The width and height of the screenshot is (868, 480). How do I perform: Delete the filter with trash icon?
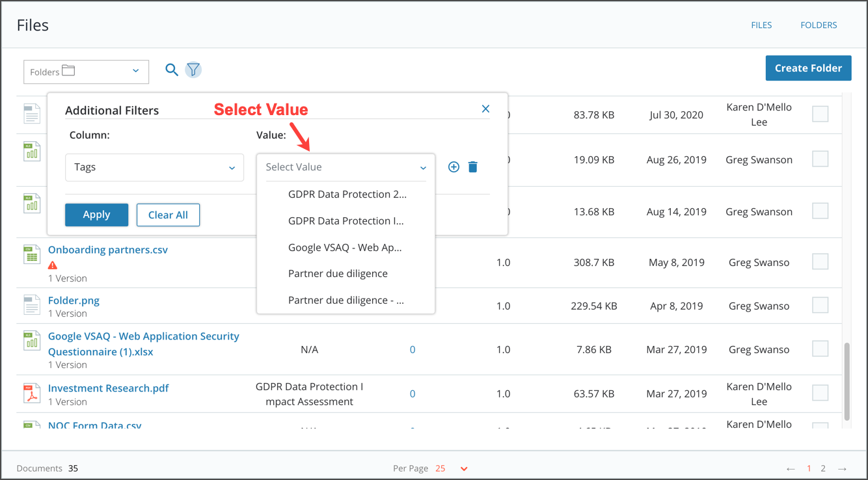tap(473, 167)
